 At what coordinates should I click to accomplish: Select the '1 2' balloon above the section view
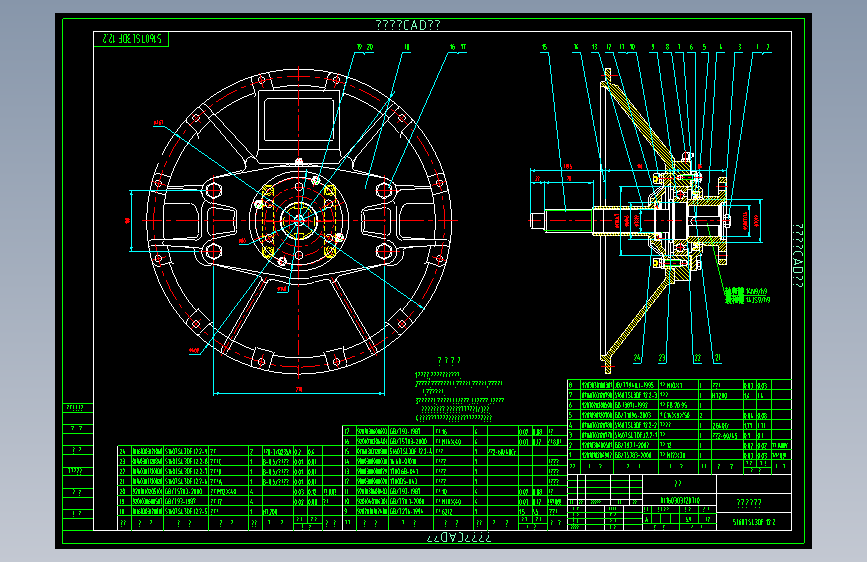pos(762,48)
